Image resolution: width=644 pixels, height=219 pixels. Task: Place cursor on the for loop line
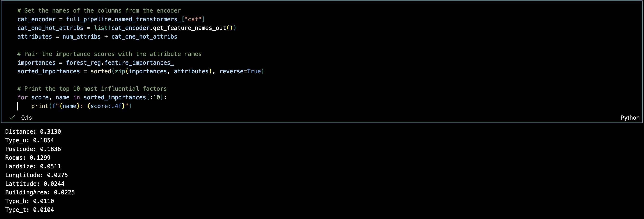[x=92, y=97]
